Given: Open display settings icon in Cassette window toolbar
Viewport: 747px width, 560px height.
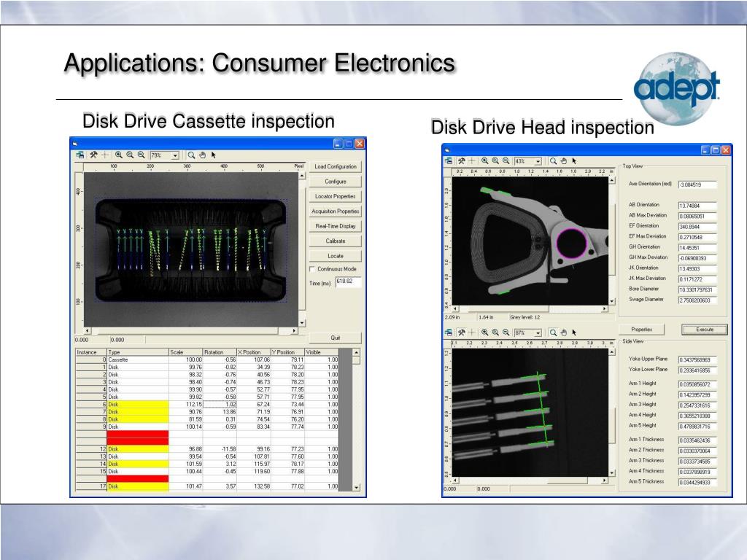Looking at the screenshot, I should [x=80, y=155].
